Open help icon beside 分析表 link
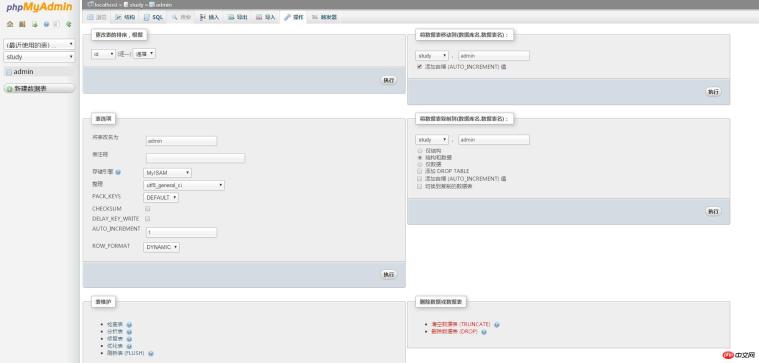 [x=129, y=332]
